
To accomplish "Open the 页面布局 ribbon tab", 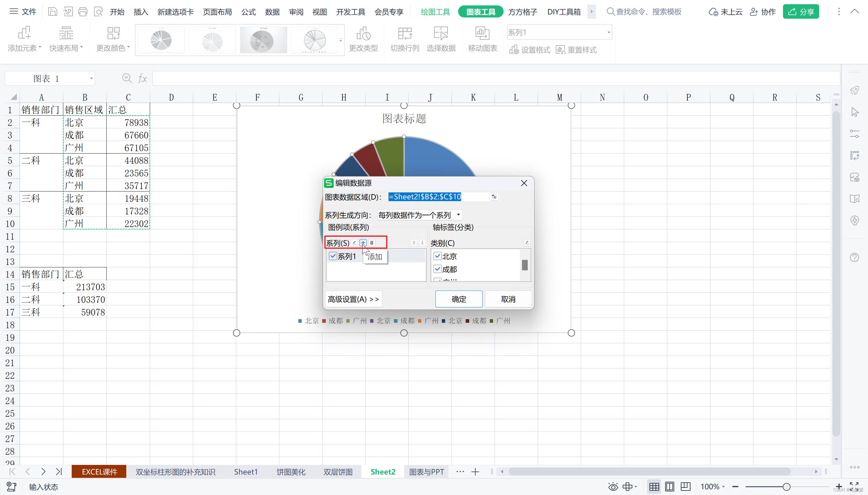I will pos(217,12).
